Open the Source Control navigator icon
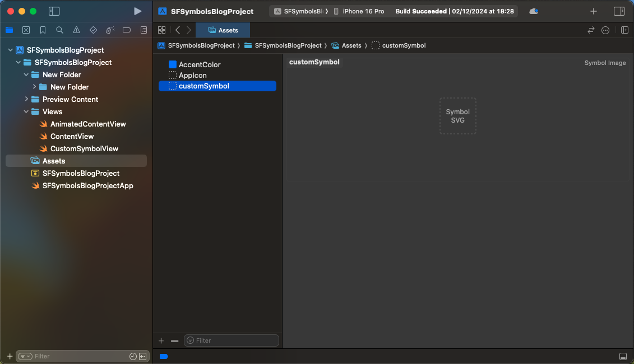Image resolution: width=634 pixels, height=364 pixels. point(26,30)
